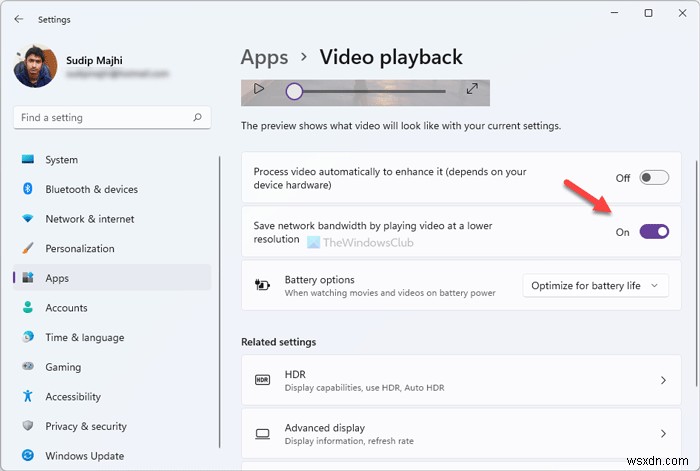The width and height of the screenshot is (700, 471).
Task: Click the Privacy shield icon
Action: [28, 425]
